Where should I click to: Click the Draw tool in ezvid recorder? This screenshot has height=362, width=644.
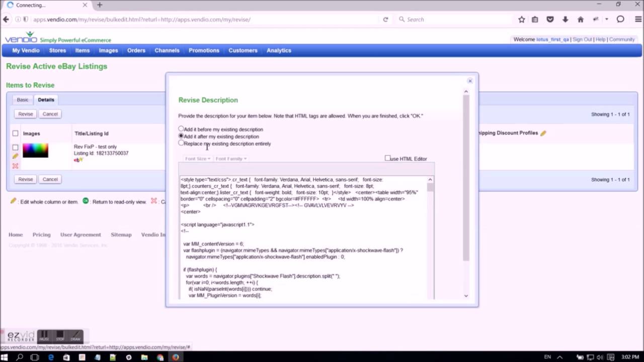click(75, 336)
